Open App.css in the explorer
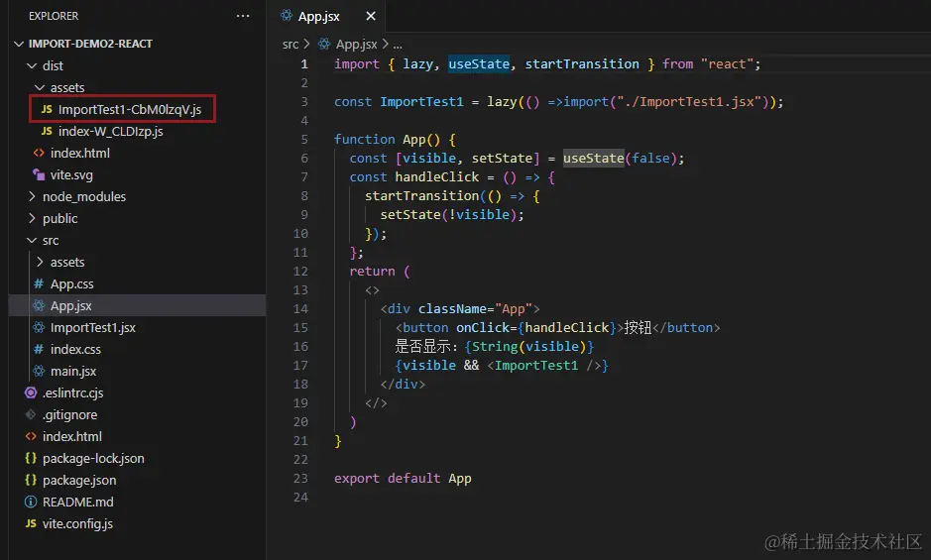The width and height of the screenshot is (931, 560). [x=71, y=283]
